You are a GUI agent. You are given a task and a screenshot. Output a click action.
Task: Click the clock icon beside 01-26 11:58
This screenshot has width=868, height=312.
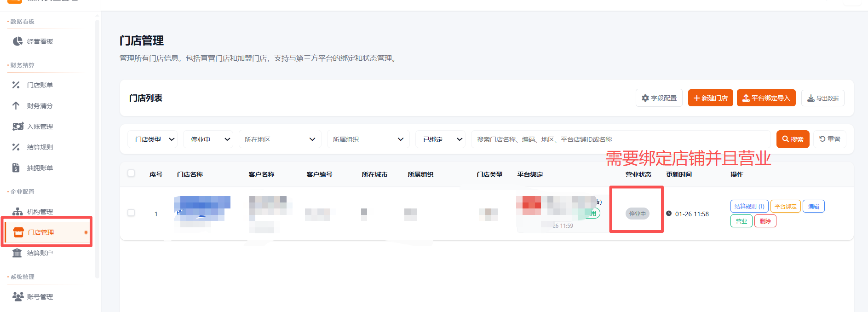coord(669,214)
